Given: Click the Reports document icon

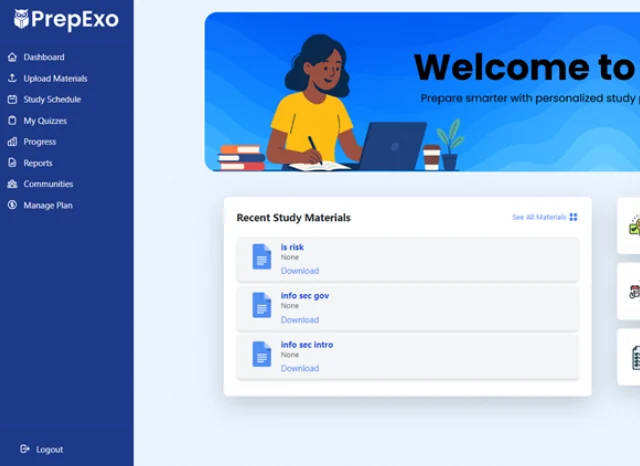Looking at the screenshot, I should click(12, 163).
